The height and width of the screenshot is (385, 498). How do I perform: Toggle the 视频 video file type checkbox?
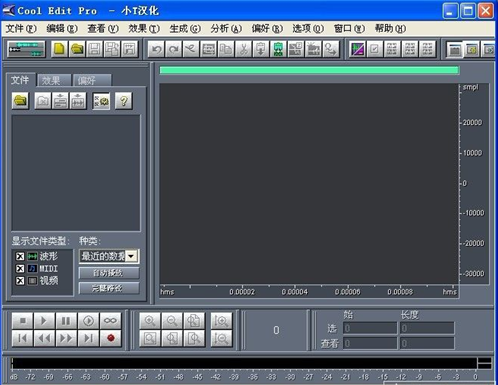[x=20, y=281]
